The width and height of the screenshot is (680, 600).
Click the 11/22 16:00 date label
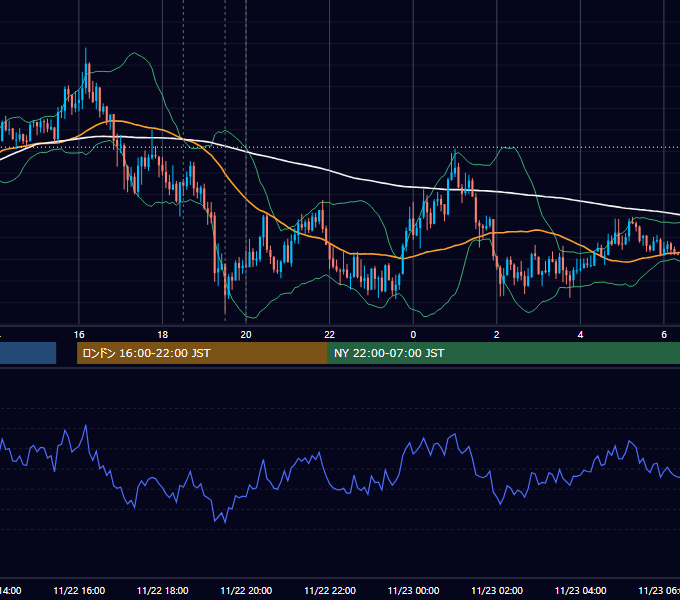click(79, 590)
